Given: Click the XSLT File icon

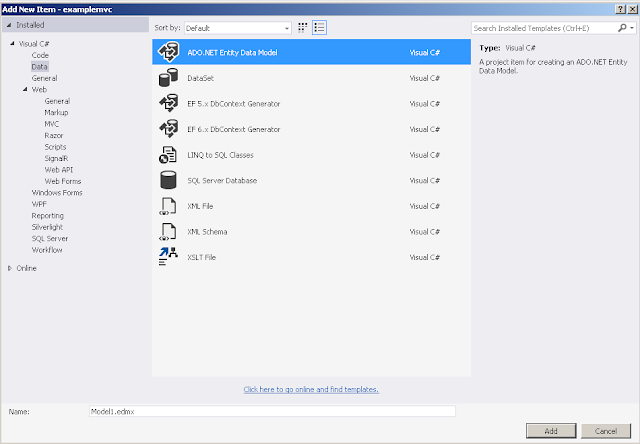Looking at the screenshot, I should coord(168,257).
